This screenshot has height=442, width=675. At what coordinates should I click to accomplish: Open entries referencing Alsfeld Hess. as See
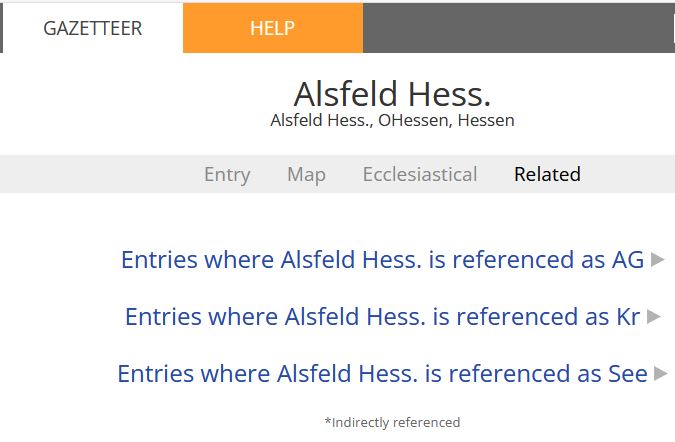tap(382, 374)
